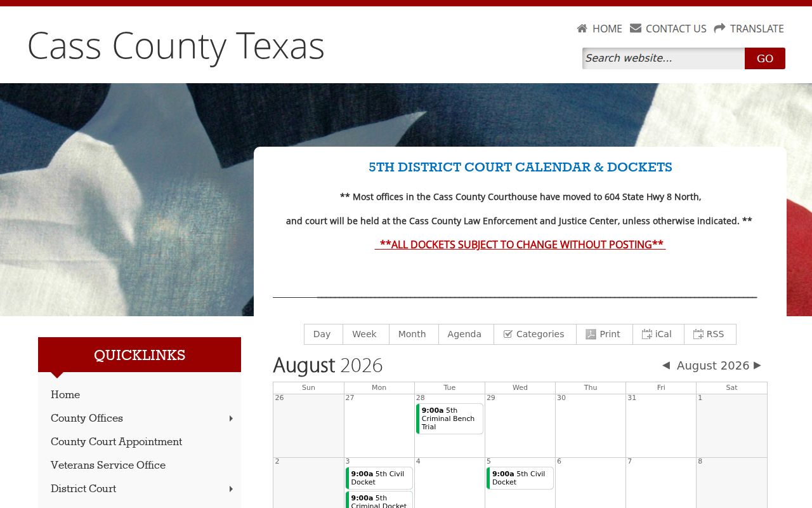The image size is (812, 508).
Task: Select day 27 in calendar
Action: click(x=350, y=398)
